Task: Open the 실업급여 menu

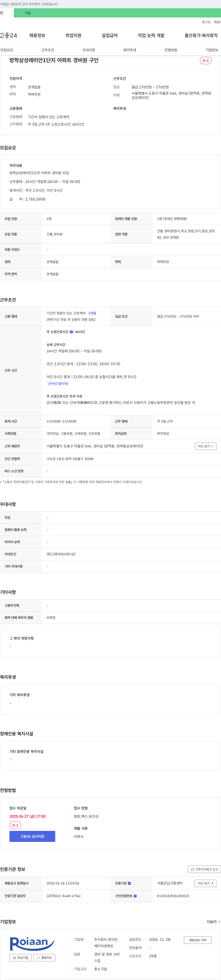Action: (110, 35)
